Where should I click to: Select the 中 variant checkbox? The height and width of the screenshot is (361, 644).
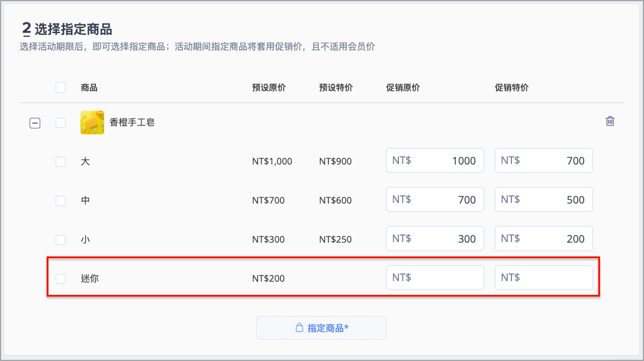pyautogui.click(x=61, y=201)
